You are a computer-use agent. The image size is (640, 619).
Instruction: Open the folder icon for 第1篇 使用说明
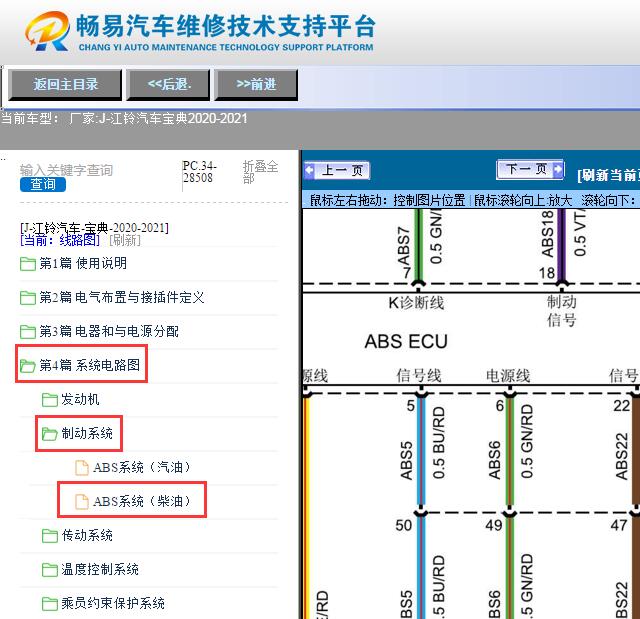[x=28, y=264]
